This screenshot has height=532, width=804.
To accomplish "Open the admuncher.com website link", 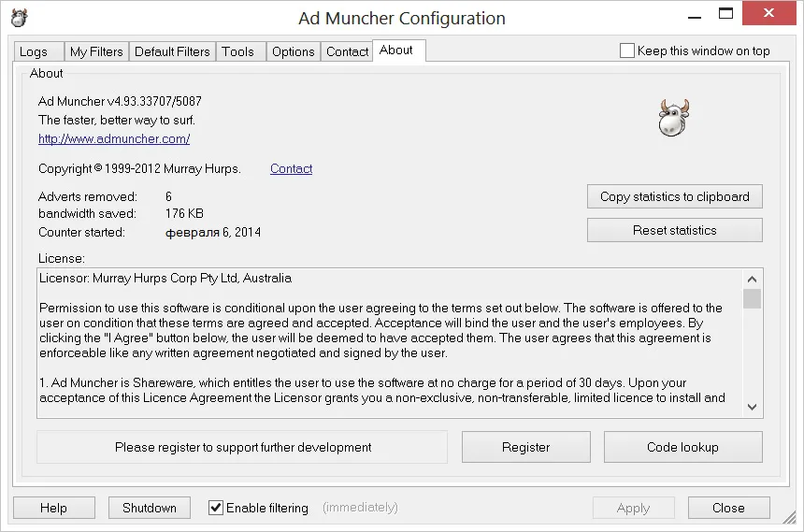I will [x=114, y=139].
